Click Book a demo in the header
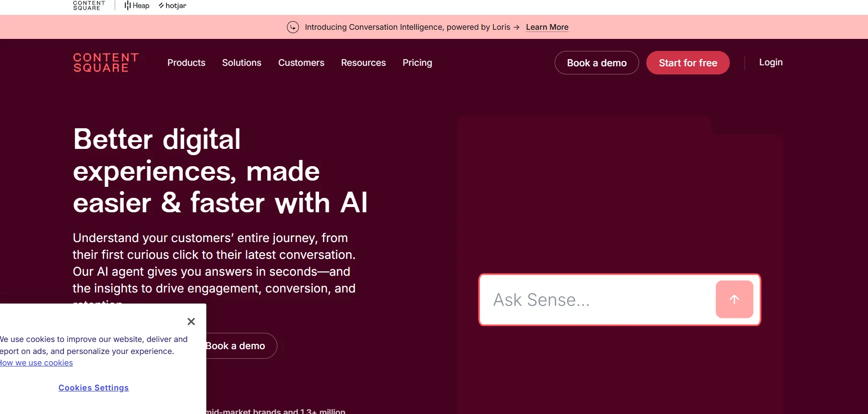 pos(596,63)
